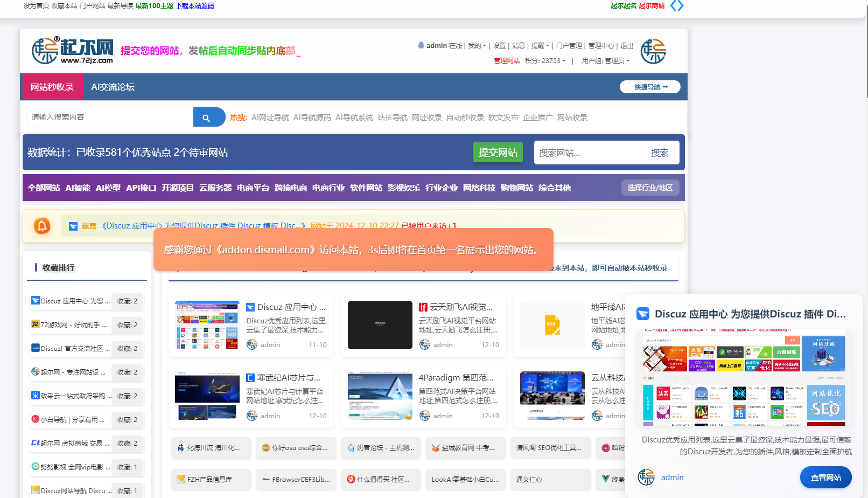Click the round 起尔网 avatar at top right
Viewport: 868px width, 498px height.
coord(653,52)
